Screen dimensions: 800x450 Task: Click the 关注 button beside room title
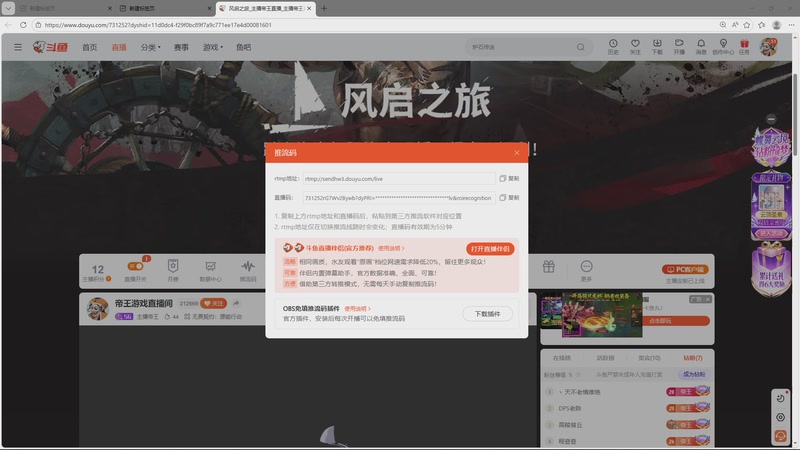click(213, 303)
